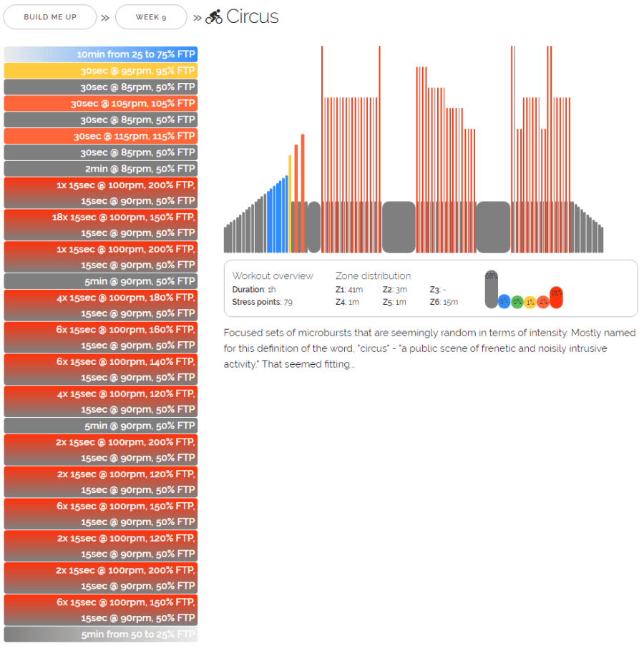The image size is (644, 646).
Task: Click the yellow 1% zone pill
Action: [530, 302]
